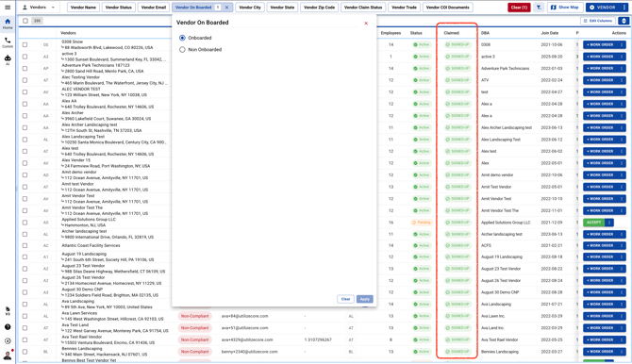Click SIGNED-UP badge in 0308 row
The width and height of the screenshot is (632, 364).
457,44
